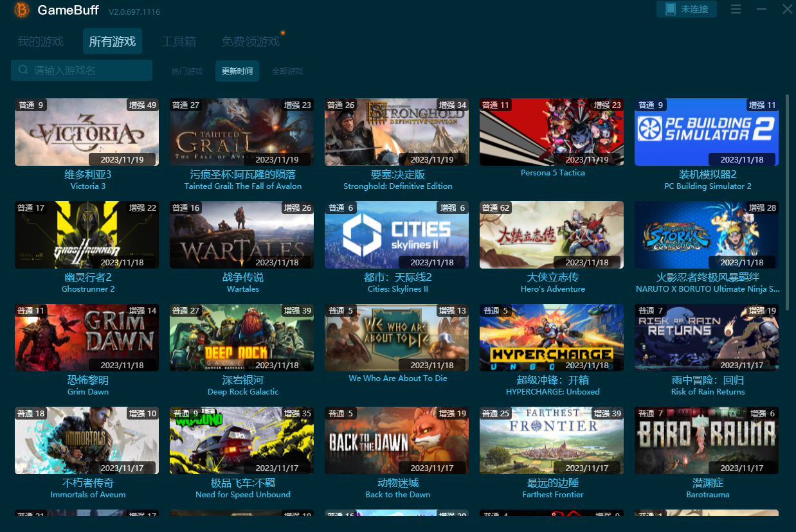Minimize the GameBuff window
This screenshot has width=796, height=532.
point(761,9)
